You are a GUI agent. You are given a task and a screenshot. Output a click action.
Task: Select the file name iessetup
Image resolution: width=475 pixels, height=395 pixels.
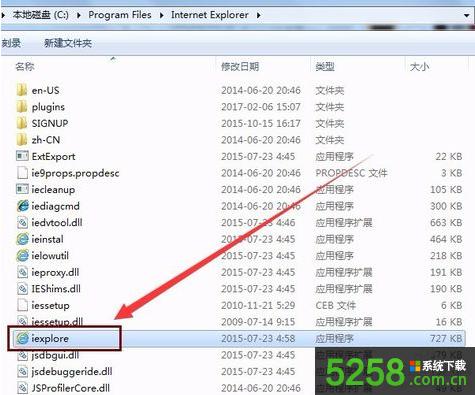pos(50,305)
